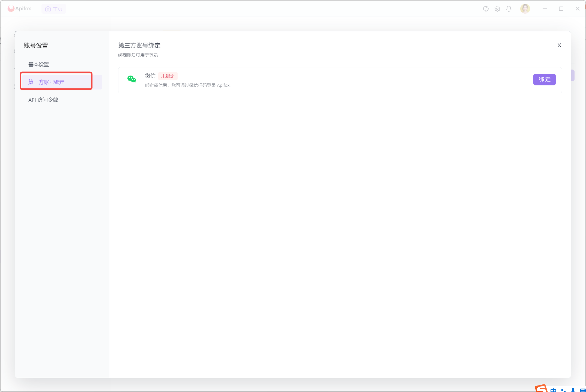Click the 主页 home tab
The width and height of the screenshot is (586, 392).
[54, 9]
